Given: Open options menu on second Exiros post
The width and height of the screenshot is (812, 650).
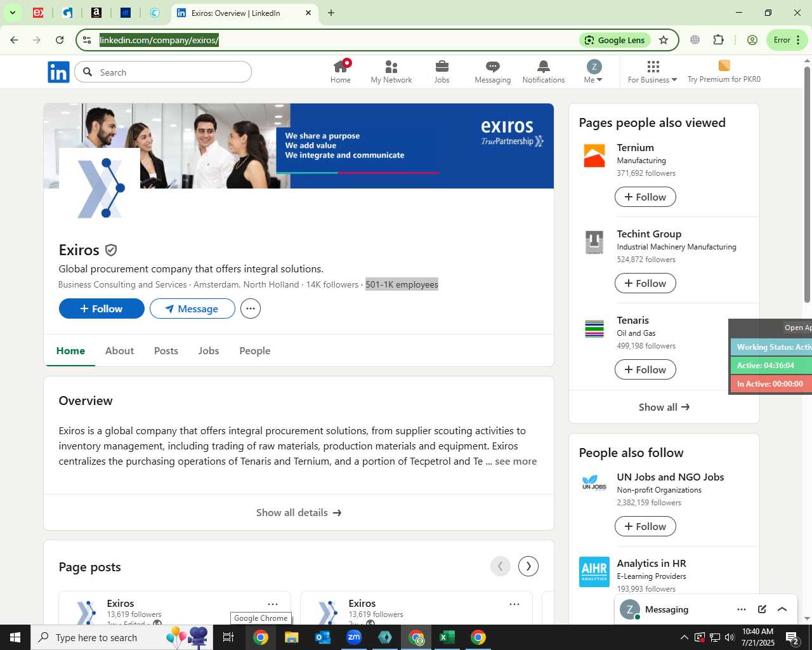Looking at the screenshot, I should click(514, 604).
